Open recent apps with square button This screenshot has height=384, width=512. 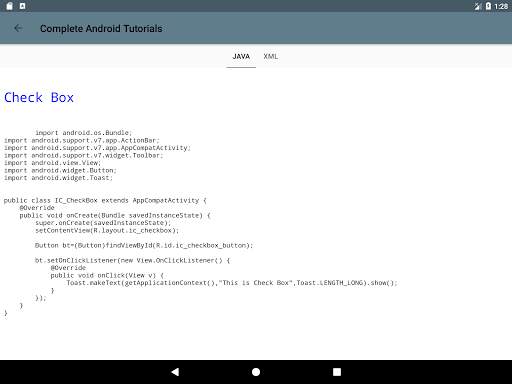337,372
